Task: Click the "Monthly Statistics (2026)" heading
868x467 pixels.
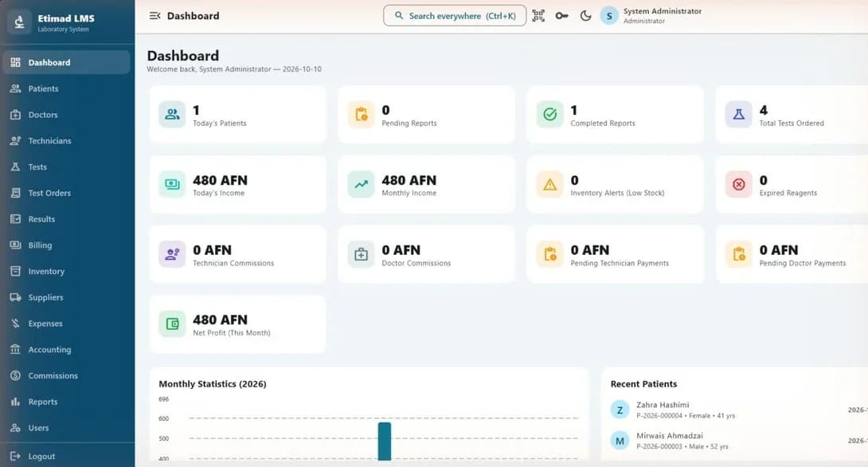Action: [213, 384]
